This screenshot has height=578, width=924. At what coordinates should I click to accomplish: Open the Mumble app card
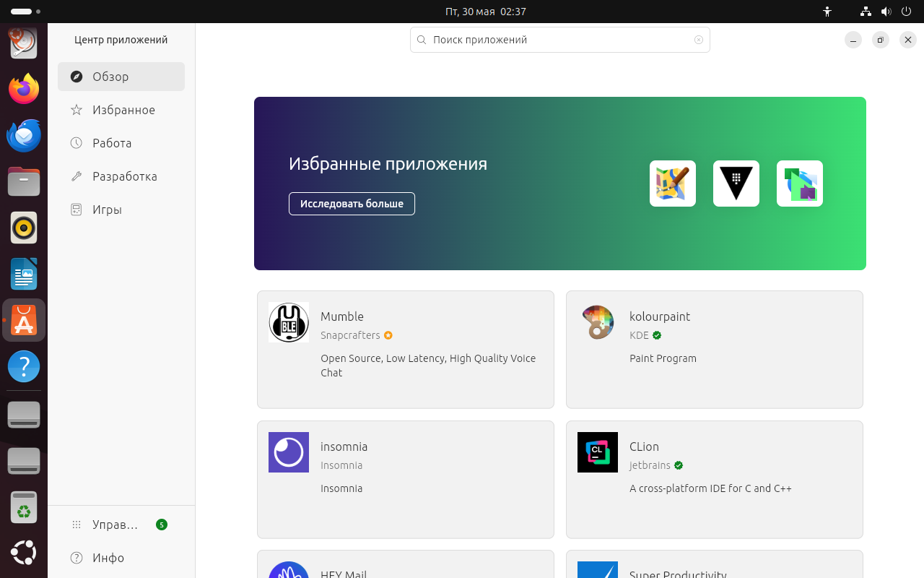click(406, 350)
